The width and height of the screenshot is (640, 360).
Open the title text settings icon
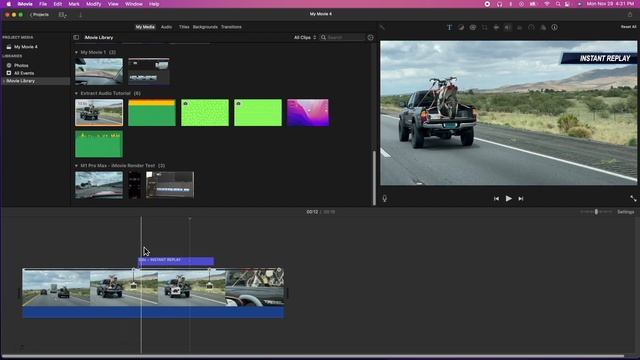[449, 27]
